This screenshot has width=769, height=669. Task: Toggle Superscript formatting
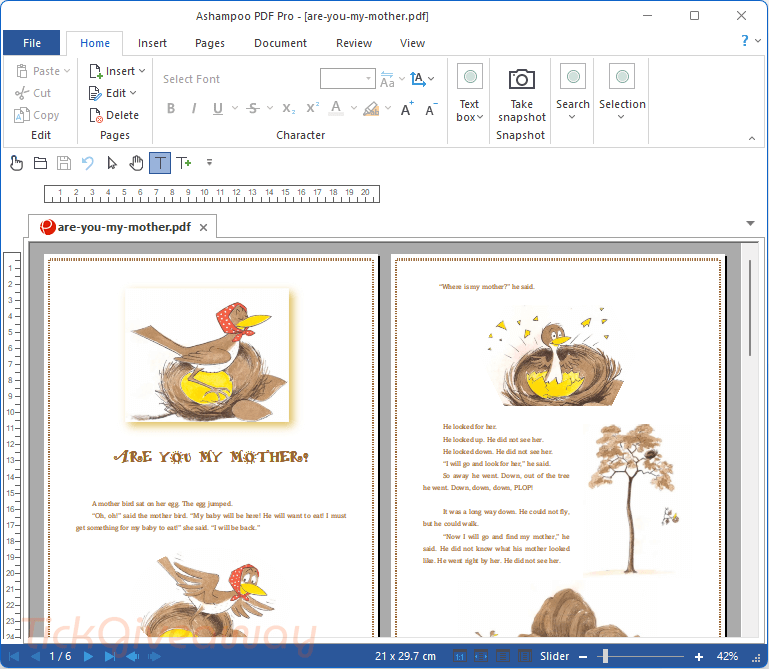[312, 108]
